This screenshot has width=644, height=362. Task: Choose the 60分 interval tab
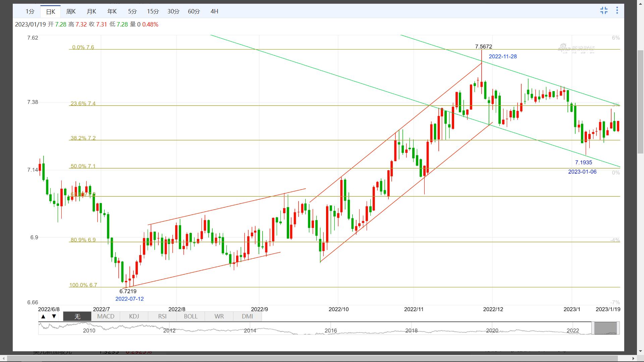tap(194, 11)
